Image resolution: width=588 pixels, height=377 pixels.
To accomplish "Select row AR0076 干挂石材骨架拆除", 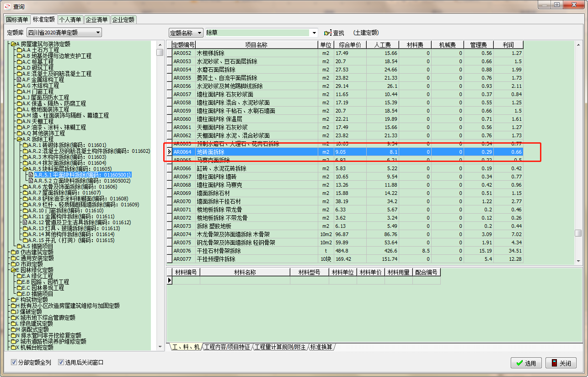I will click(x=344, y=251).
